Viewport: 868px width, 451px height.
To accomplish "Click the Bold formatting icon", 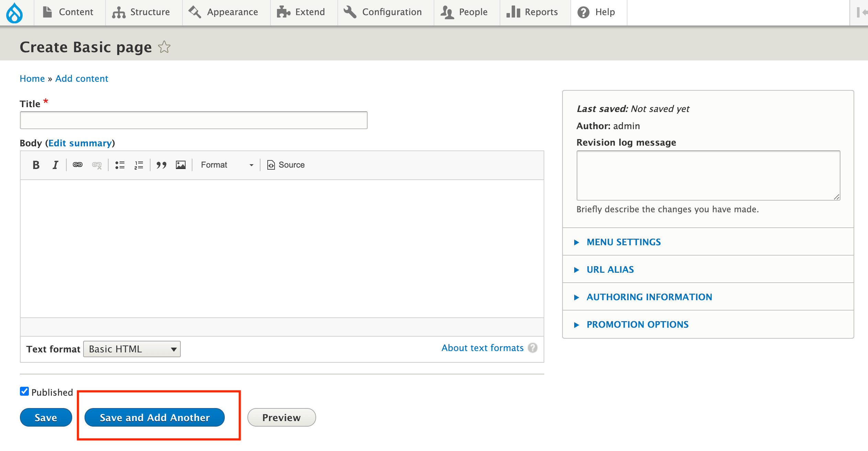I will tap(36, 165).
